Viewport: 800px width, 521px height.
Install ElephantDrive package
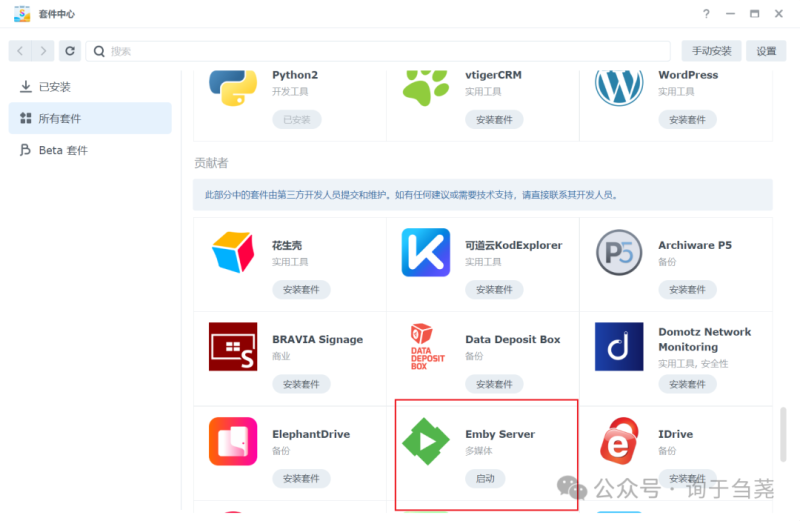301,479
